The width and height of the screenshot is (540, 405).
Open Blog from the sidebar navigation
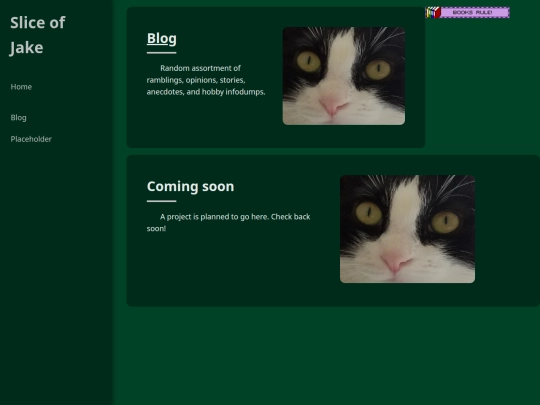tap(18, 118)
